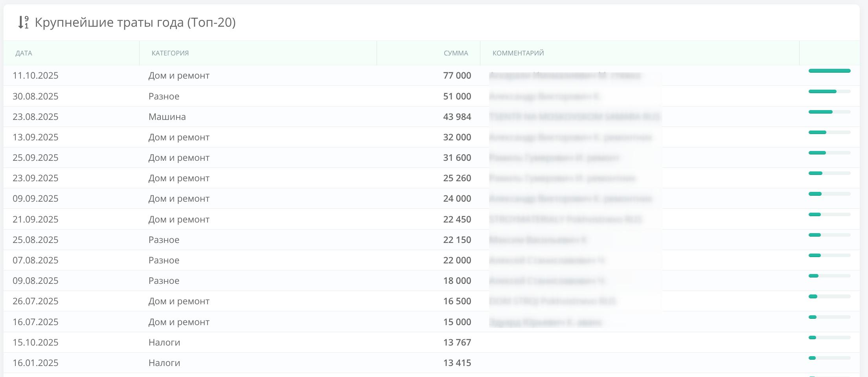868x377 pixels.
Task: Click the progress bar in the 13 767 row
Action: 829,338
